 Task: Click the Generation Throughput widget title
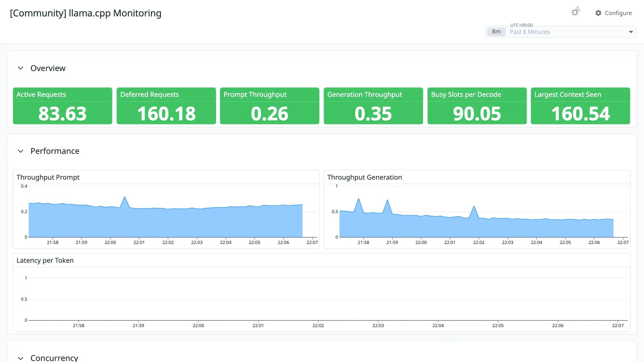pos(365,95)
